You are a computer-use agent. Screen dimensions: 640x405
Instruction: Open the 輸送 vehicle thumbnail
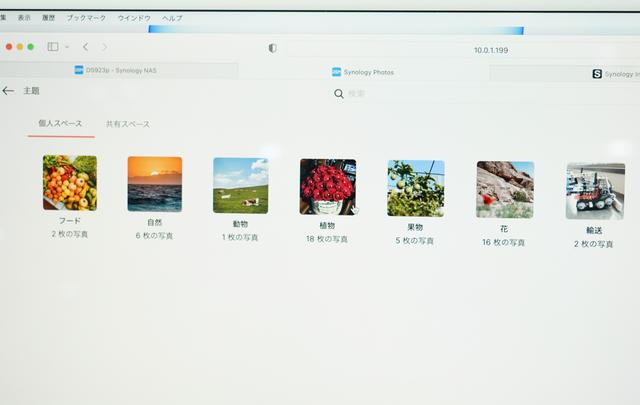tap(596, 191)
